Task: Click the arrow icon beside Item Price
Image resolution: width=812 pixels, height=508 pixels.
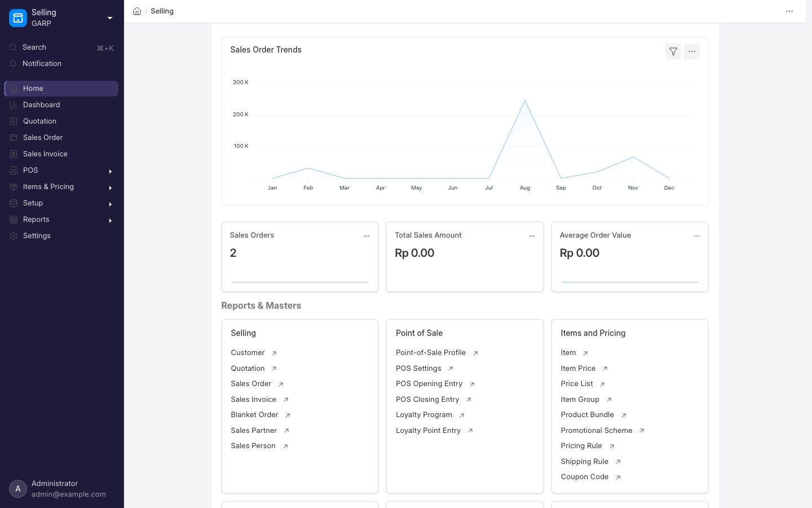Action: pos(605,369)
